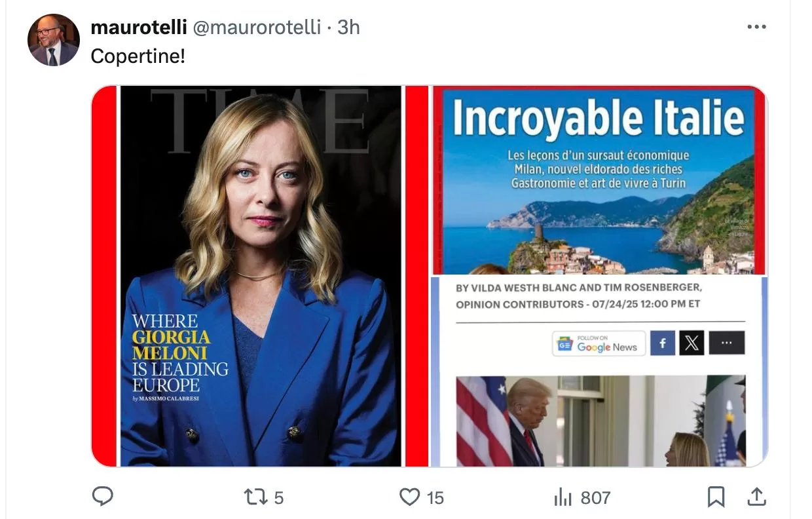
Task: Click the share upload arrow icon
Action: pyautogui.click(x=756, y=497)
